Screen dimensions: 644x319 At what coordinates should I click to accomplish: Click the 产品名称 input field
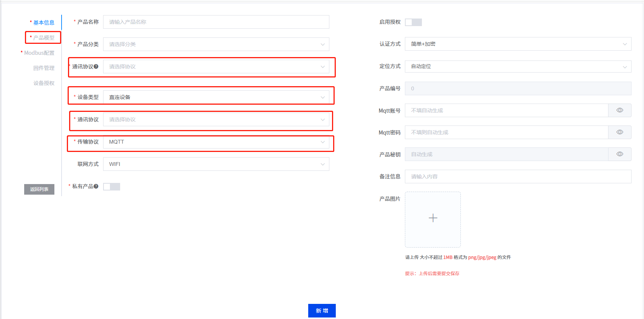pos(216,22)
